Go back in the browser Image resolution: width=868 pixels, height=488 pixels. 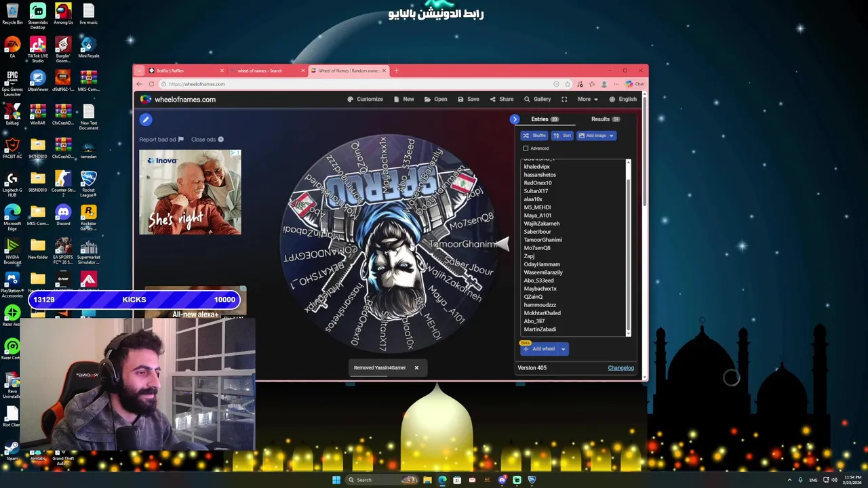(140, 84)
